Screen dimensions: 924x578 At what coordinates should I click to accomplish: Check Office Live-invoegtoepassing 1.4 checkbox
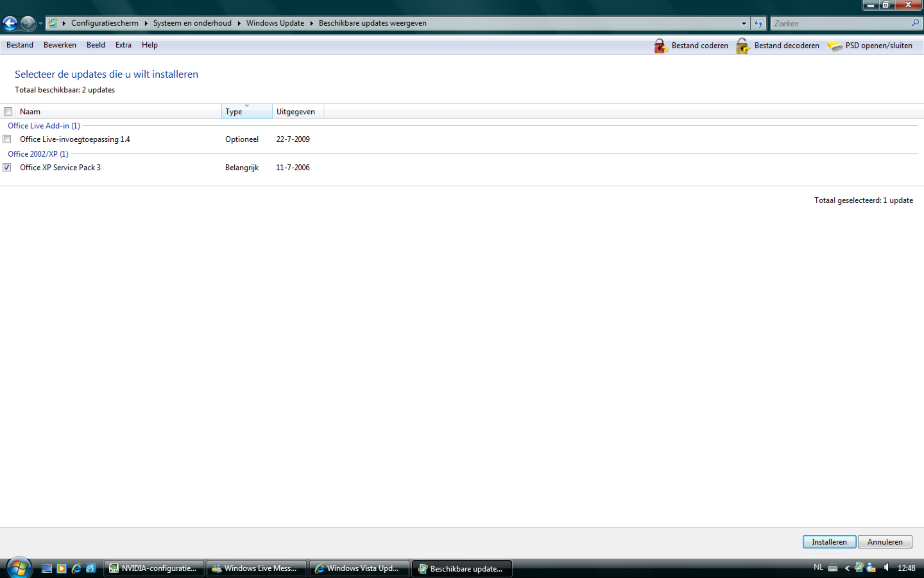pyautogui.click(x=7, y=139)
